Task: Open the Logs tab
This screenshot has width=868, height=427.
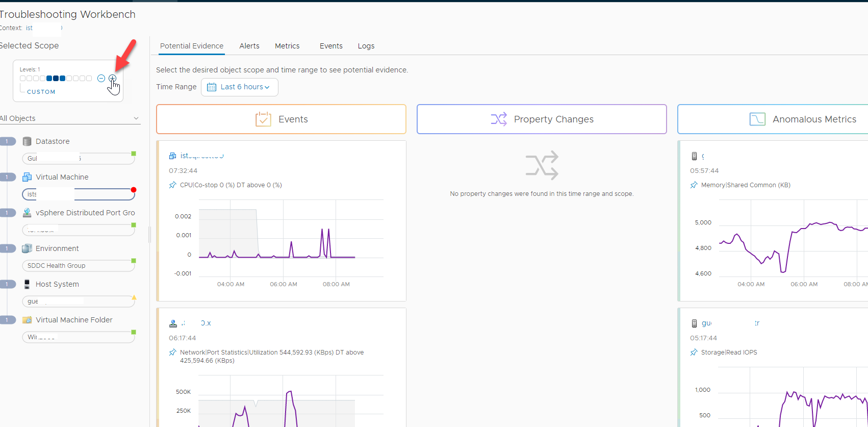Action: tap(366, 46)
